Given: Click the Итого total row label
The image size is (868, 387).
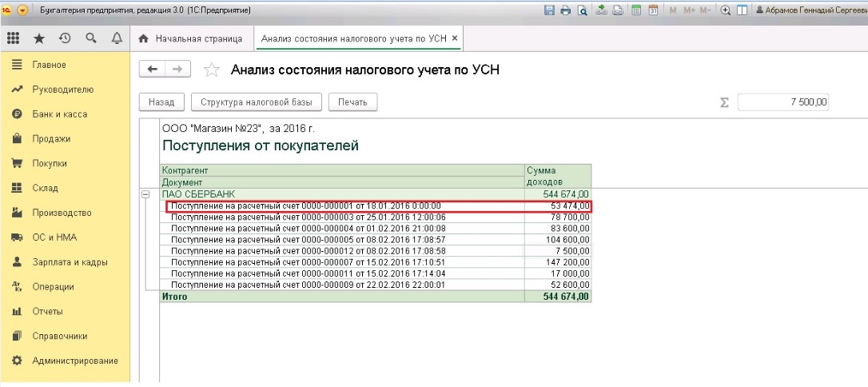Looking at the screenshot, I should click(174, 297).
